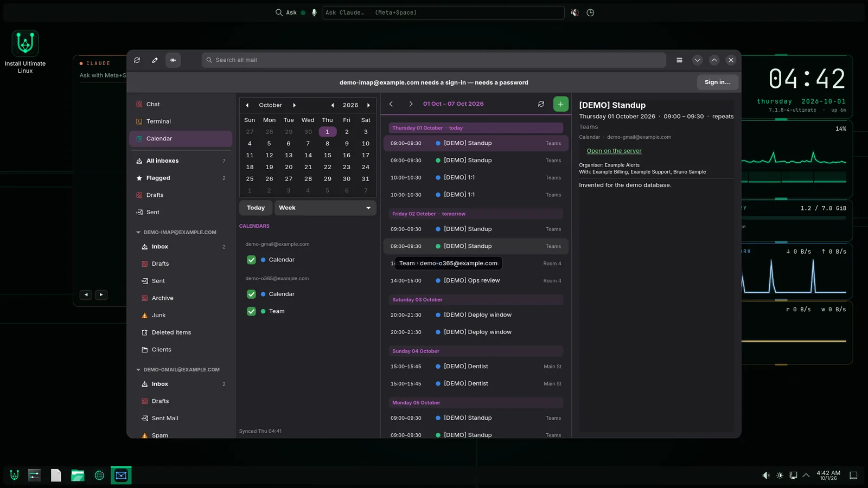Go to previous week in agenda

point(391,104)
